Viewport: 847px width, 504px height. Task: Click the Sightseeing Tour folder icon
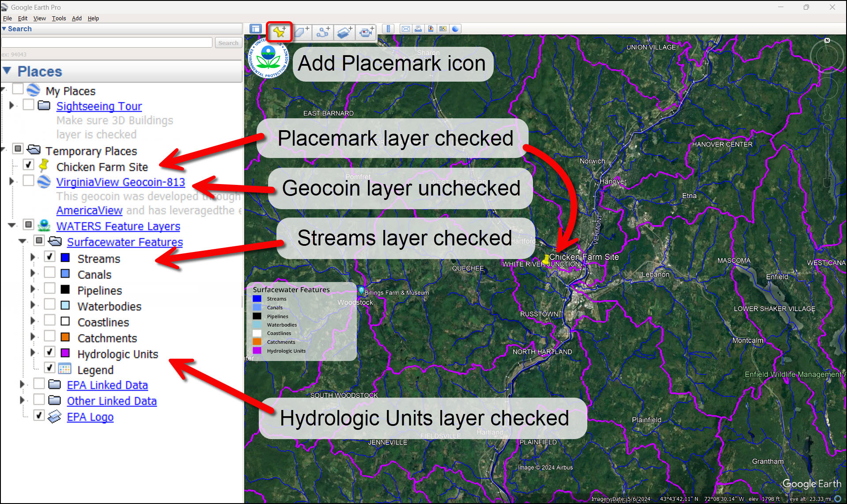coord(44,105)
